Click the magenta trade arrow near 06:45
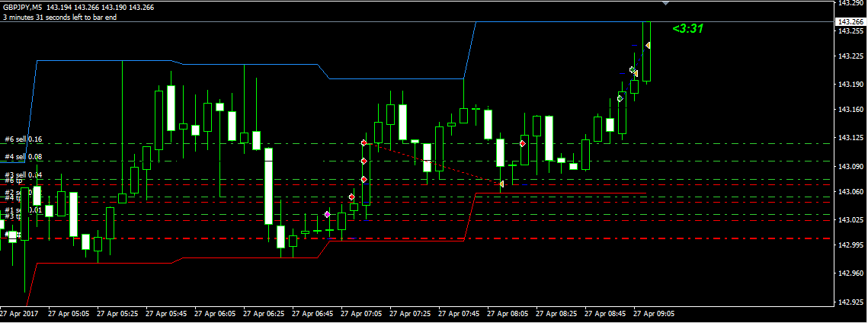Viewport: 868px width, 323px height. 328,215
